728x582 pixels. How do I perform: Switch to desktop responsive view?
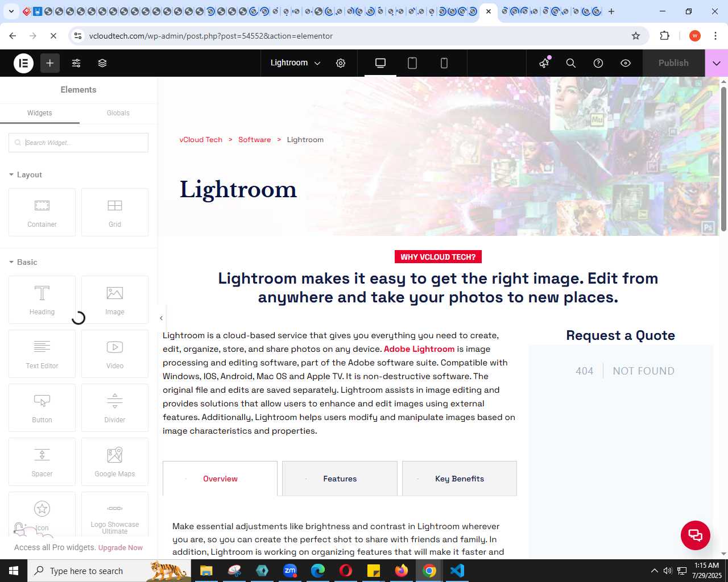point(380,63)
